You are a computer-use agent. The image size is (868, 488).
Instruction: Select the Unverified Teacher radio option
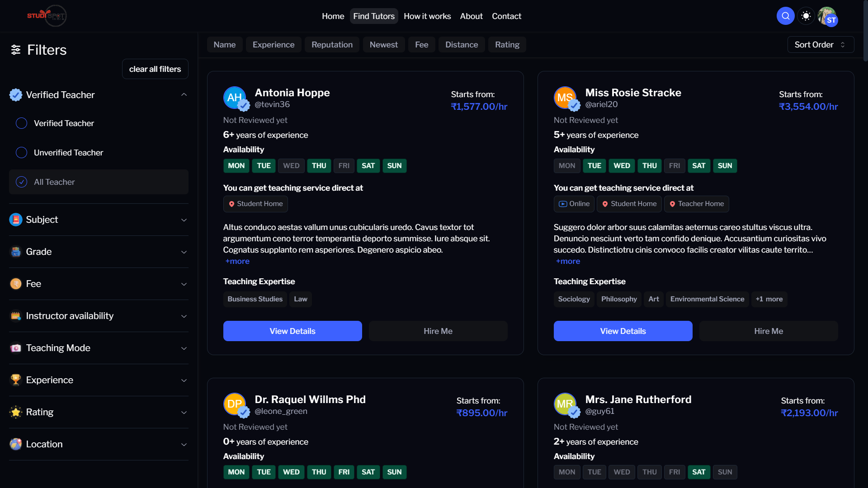click(x=21, y=153)
